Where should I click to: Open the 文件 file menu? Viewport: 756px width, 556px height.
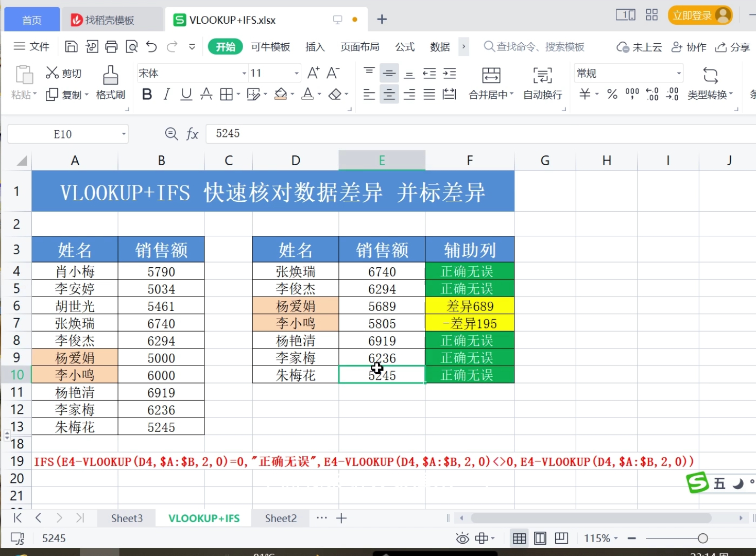point(31,47)
